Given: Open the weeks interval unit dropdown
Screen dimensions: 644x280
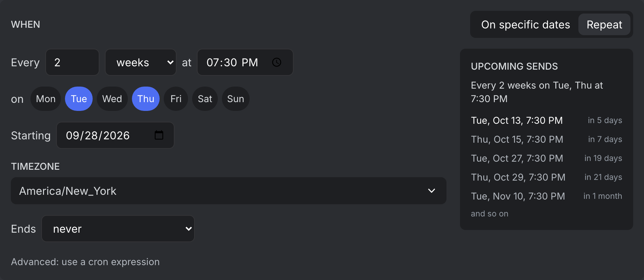Looking at the screenshot, I should pyautogui.click(x=141, y=62).
